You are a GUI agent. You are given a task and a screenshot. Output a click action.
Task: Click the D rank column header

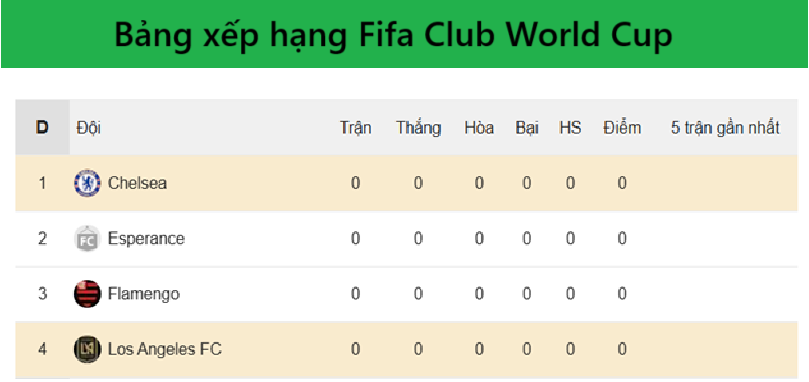click(x=42, y=127)
